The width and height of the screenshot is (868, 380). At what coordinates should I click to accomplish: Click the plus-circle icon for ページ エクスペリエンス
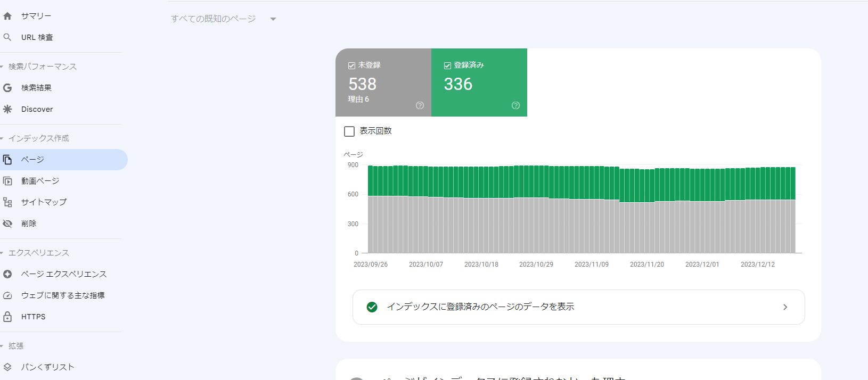pos(7,274)
